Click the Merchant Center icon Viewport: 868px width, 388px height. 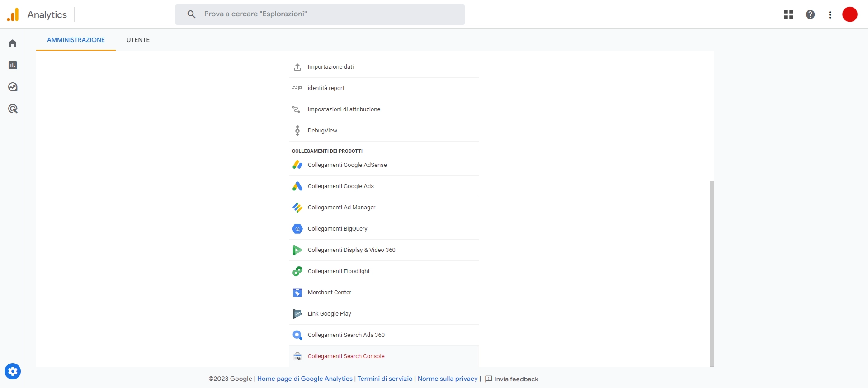pos(297,293)
